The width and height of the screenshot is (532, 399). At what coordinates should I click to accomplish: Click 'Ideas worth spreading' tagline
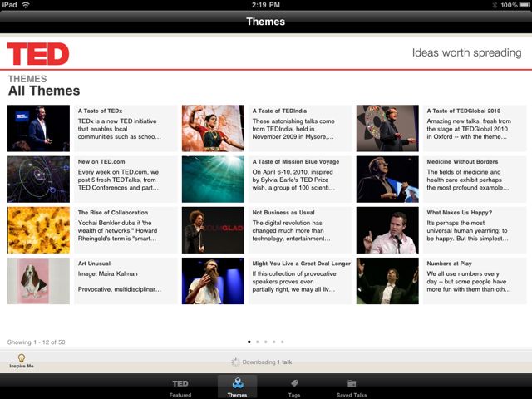point(467,53)
